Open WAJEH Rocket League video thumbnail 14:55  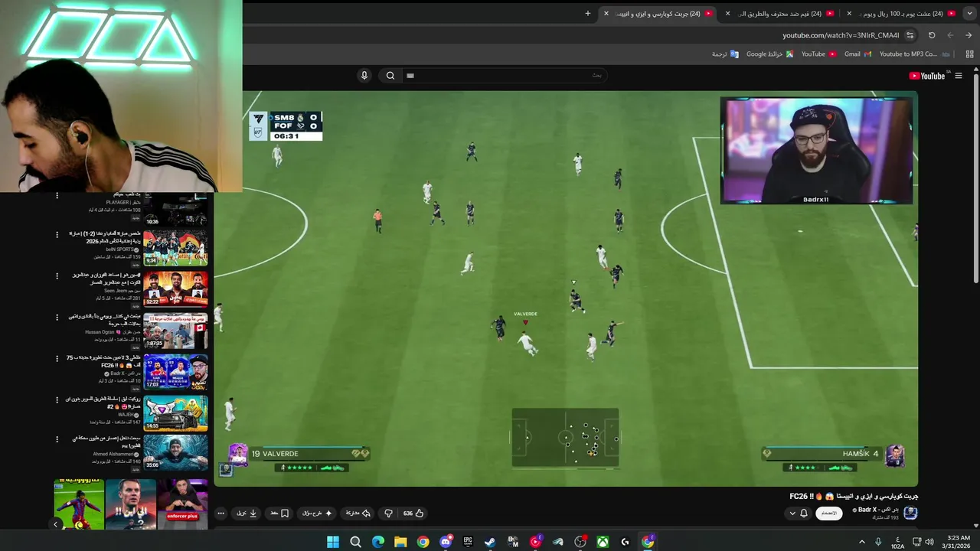pyautogui.click(x=175, y=413)
